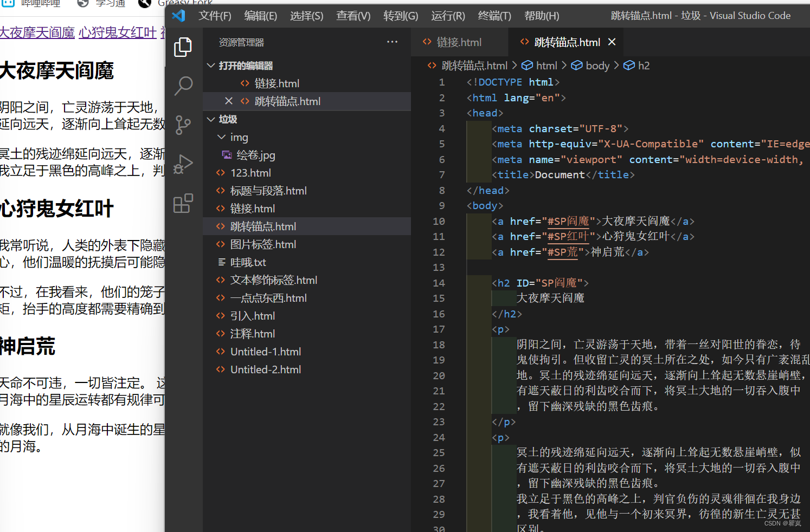Close the 跳转锚点.html editor tab

612,42
